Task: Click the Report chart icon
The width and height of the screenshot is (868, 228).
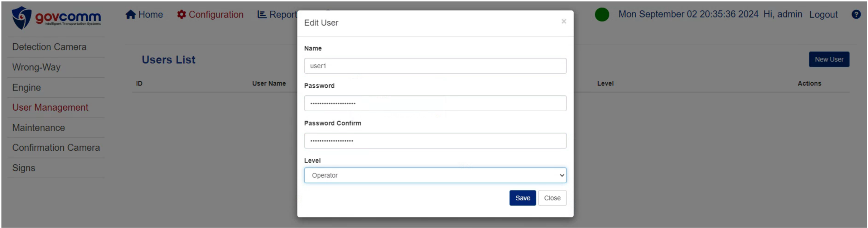Action: 262,15
